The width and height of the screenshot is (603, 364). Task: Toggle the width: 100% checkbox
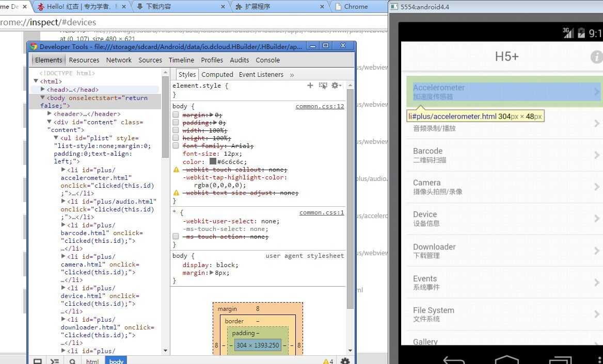[176, 130]
